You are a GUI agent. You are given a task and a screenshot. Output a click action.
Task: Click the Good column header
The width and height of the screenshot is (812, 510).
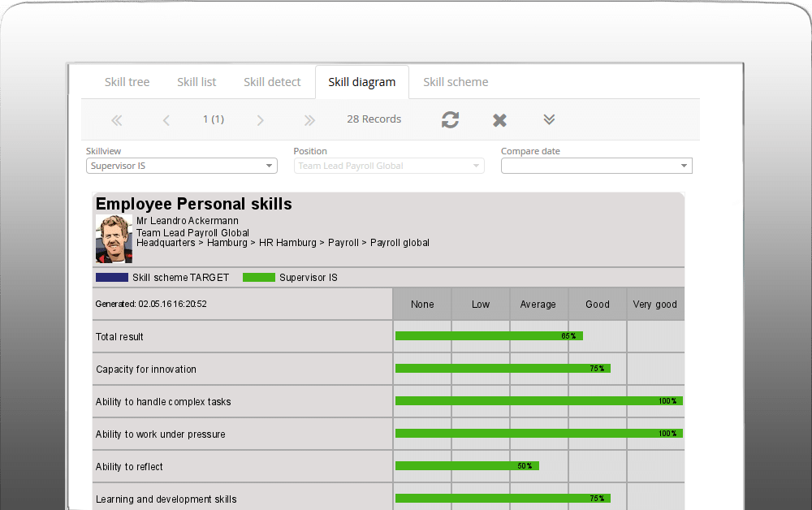click(598, 305)
